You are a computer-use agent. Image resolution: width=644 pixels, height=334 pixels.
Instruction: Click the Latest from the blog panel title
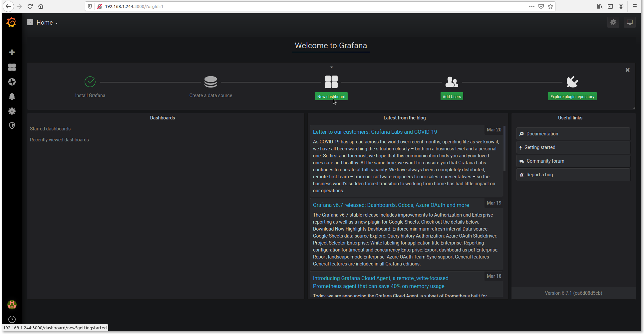point(405,118)
